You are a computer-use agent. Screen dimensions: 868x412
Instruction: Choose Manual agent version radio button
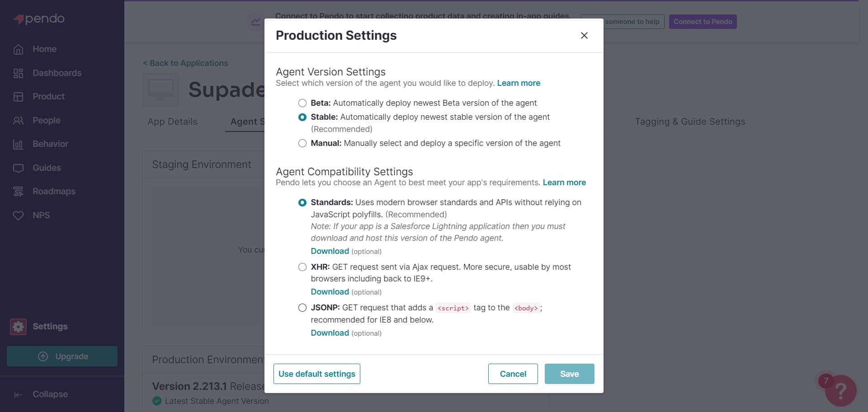(302, 143)
